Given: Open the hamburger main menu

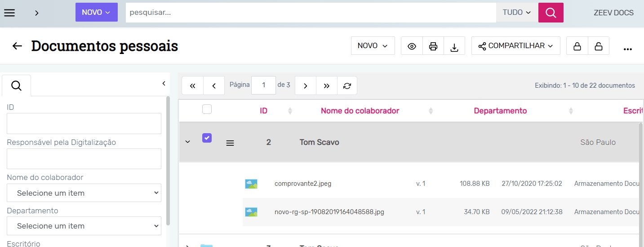Looking at the screenshot, I should click(9, 13).
